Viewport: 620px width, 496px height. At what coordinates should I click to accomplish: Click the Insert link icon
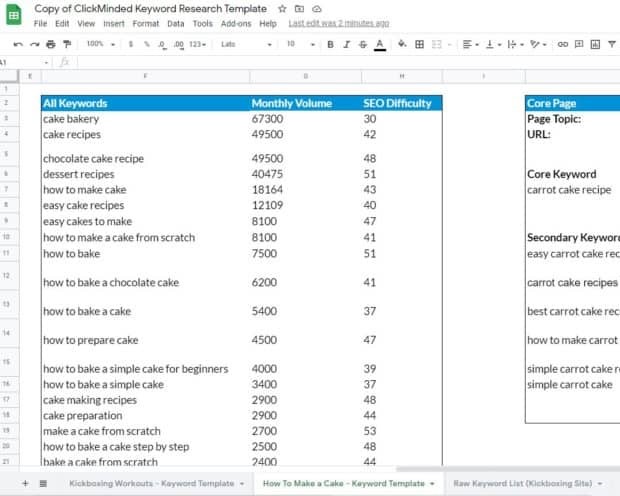pyautogui.click(x=563, y=44)
